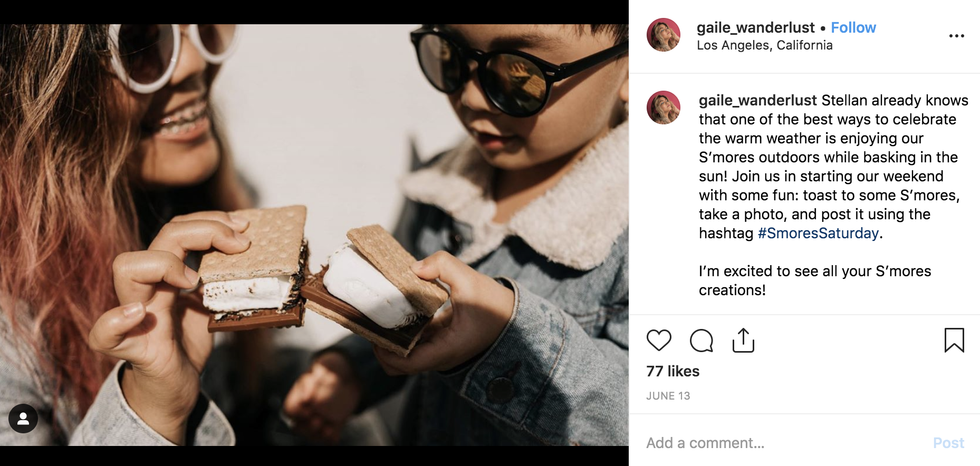
Task: Open the header profile picture avatar
Action: pos(664,35)
